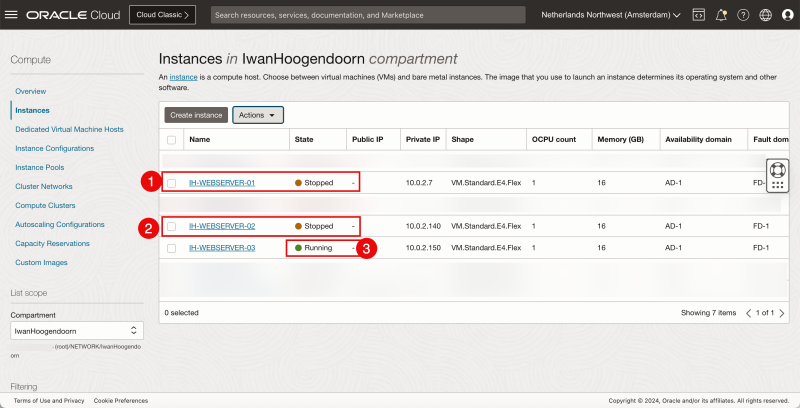The image size is (800, 408).
Task: Open the IH-WEBSERVER-03 instance link
Action: pyautogui.click(x=222, y=247)
